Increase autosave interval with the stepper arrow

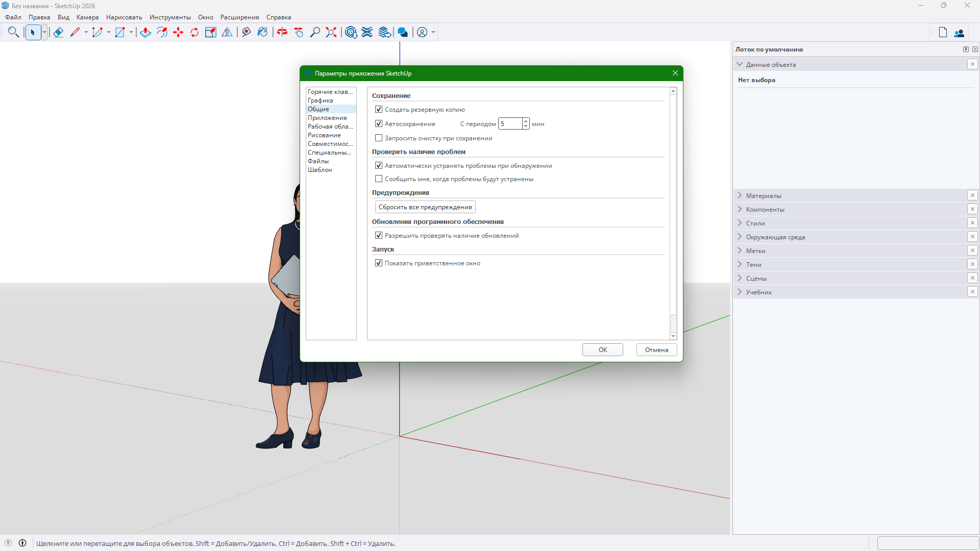click(x=526, y=121)
